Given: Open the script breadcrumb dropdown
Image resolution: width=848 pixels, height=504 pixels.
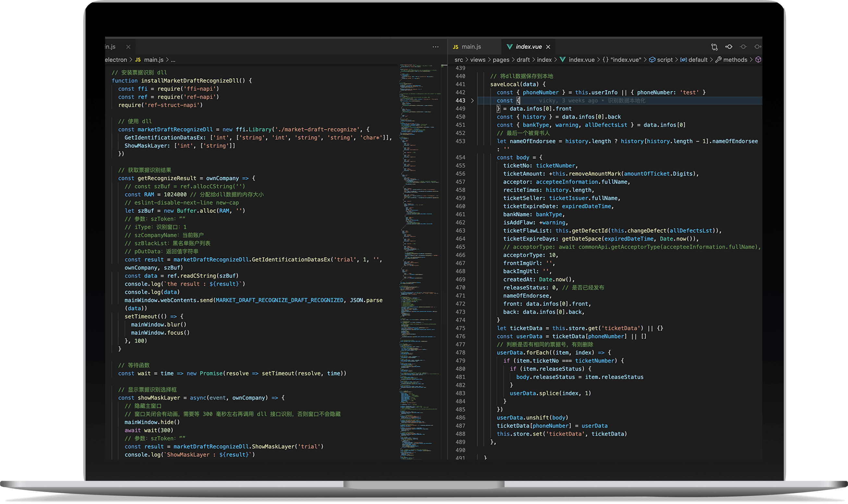Looking at the screenshot, I should click(x=664, y=60).
